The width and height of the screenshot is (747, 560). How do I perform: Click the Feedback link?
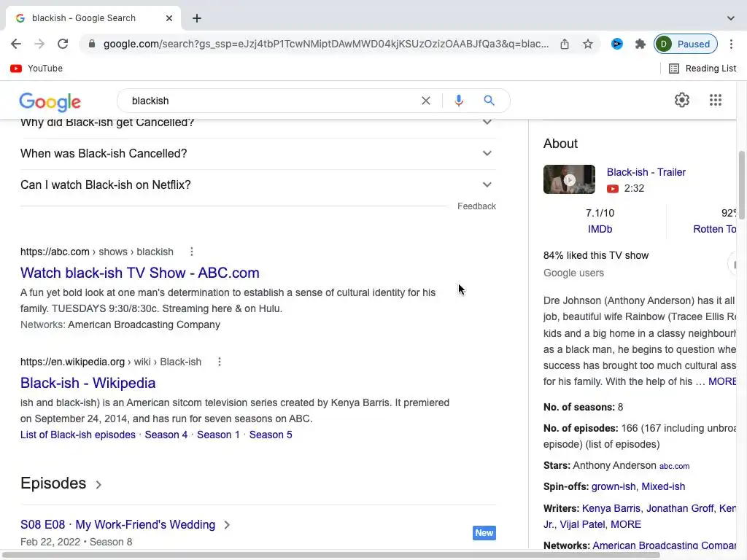[476, 206]
